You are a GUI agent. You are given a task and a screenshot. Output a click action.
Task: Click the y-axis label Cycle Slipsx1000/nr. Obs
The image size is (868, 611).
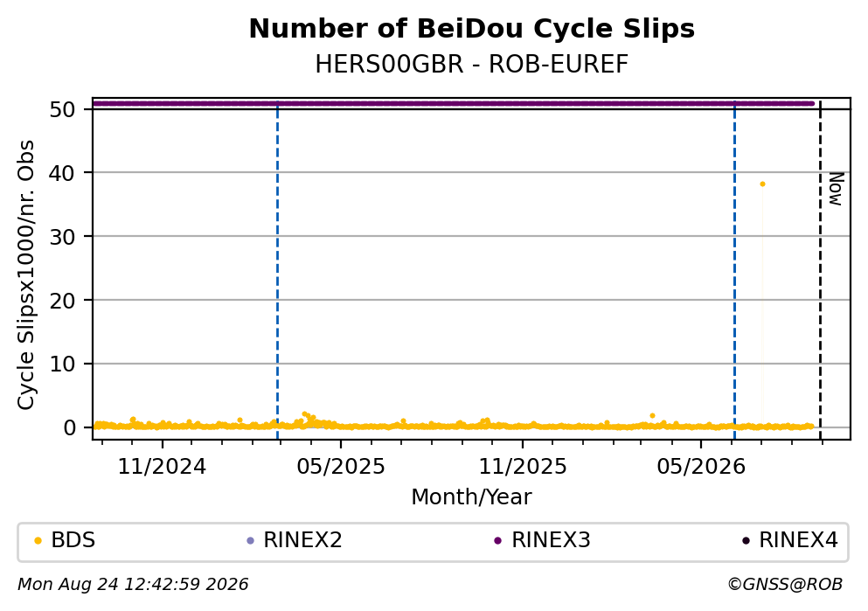(x=26, y=275)
